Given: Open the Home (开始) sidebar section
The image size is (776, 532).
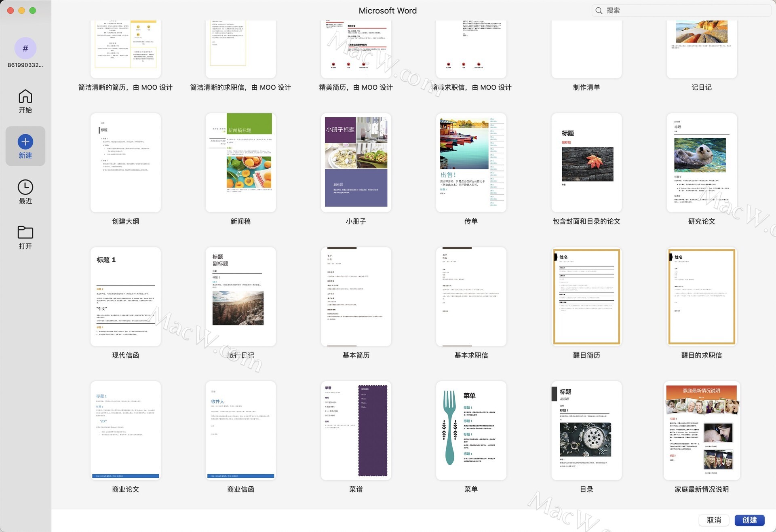Looking at the screenshot, I should 25,101.
